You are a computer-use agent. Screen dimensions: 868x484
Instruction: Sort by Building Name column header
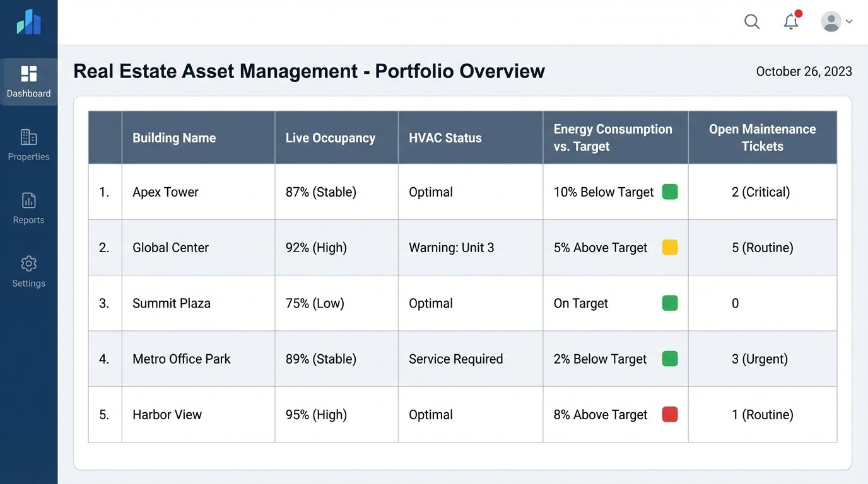tap(174, 138)
